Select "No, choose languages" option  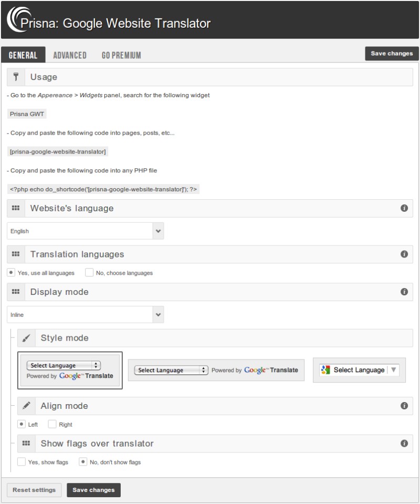89,273
